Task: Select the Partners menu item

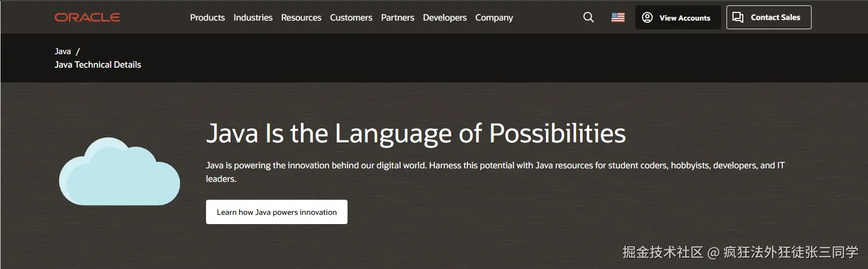Action: click(397, 17)
